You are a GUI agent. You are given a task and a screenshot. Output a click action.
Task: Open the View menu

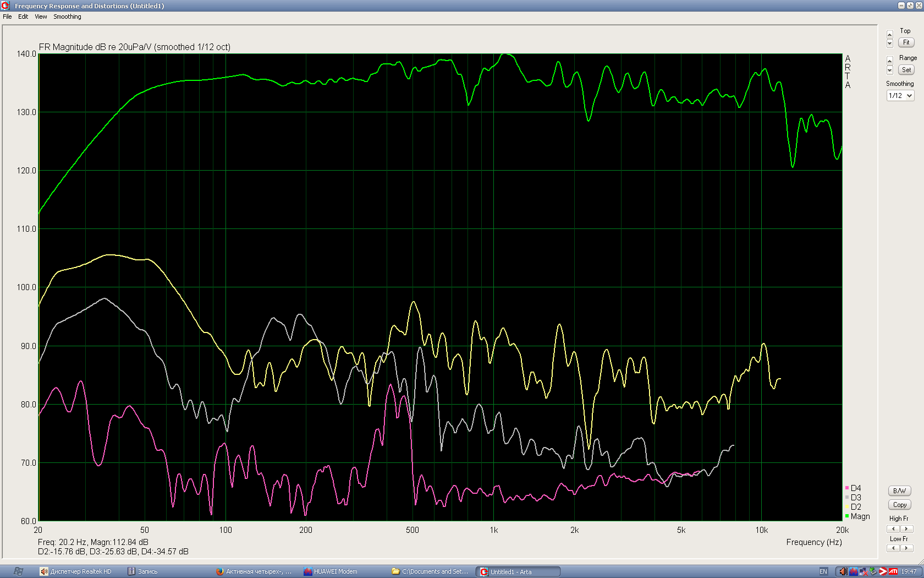click(x=41, y=17)
